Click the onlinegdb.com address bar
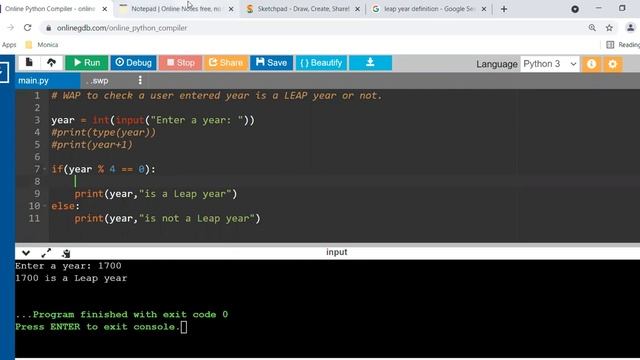The height and width of the screenshot is (360, 640). point(314,28)
